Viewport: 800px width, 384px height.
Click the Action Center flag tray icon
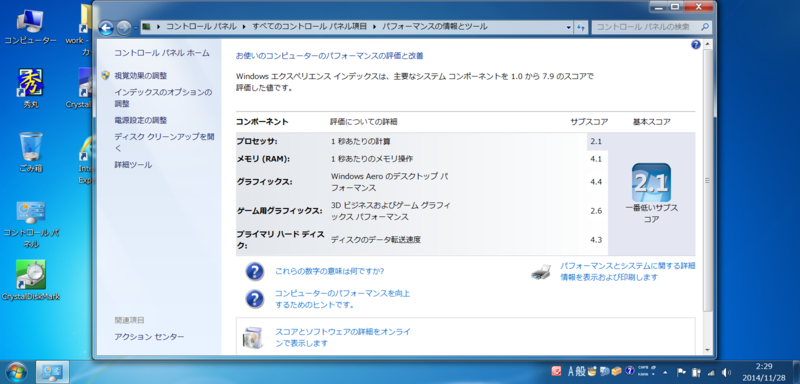pos(681,372)
